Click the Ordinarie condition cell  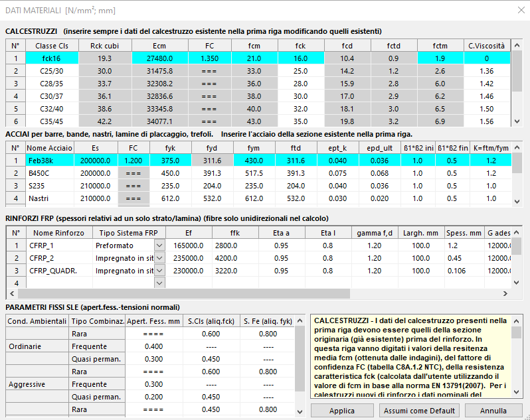pyautogui.click(x=37, y=346)
